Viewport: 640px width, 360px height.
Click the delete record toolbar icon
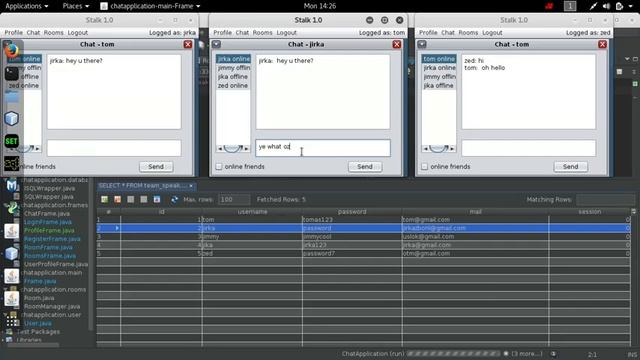coord(118,199)
